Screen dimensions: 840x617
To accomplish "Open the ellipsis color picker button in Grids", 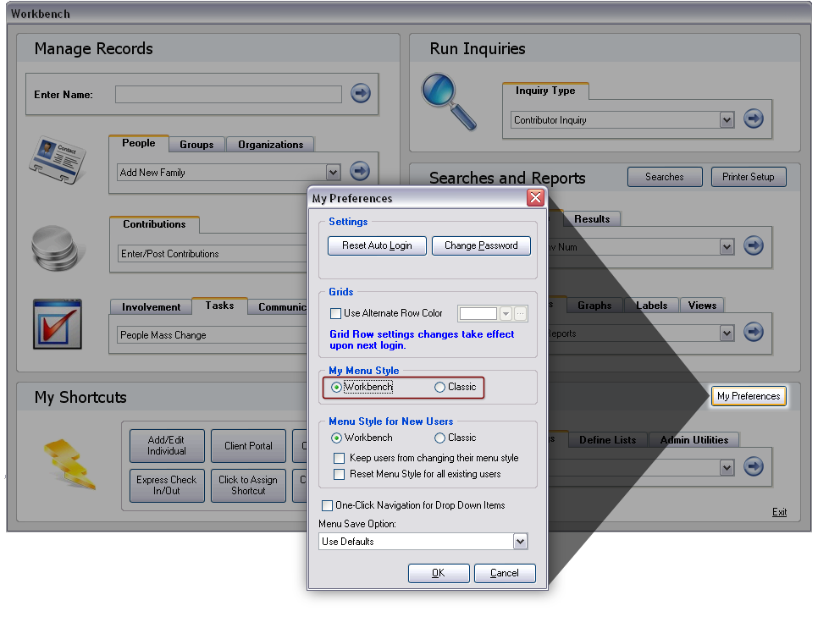I will pos(520,313).
